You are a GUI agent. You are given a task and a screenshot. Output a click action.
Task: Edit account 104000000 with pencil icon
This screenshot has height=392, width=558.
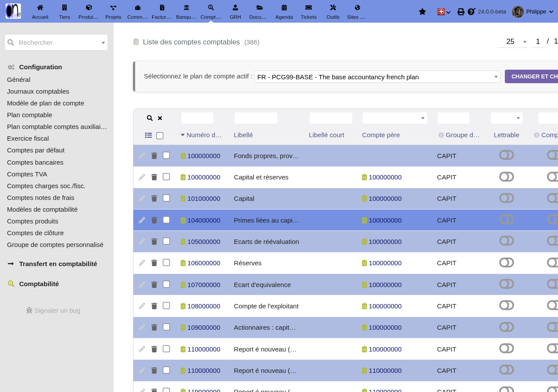(x=142, y=220)
